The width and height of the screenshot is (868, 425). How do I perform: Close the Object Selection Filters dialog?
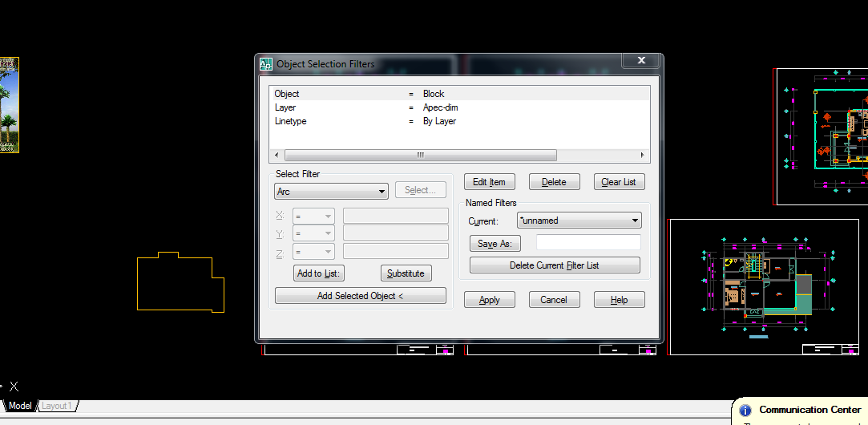pos(641,60)
